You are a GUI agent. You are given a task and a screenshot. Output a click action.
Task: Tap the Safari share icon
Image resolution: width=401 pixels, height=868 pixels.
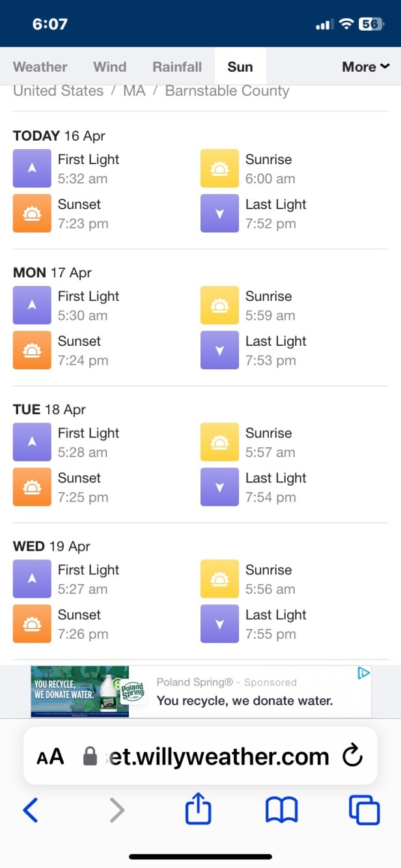[199, 810]
